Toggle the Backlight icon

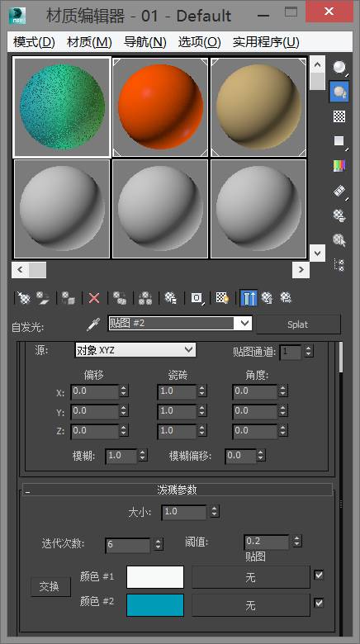click(339, 92)
